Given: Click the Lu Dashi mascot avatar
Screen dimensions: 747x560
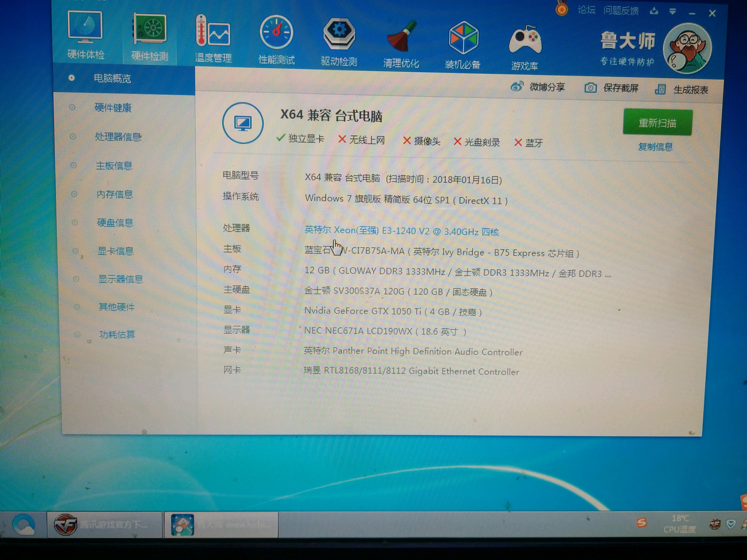Looking at the screenshot, I should 687,48.
